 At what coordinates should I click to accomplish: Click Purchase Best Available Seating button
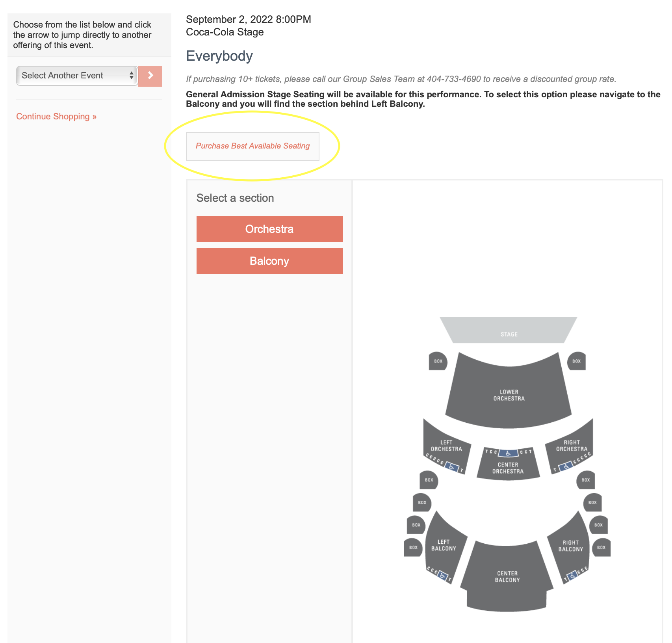252,146
